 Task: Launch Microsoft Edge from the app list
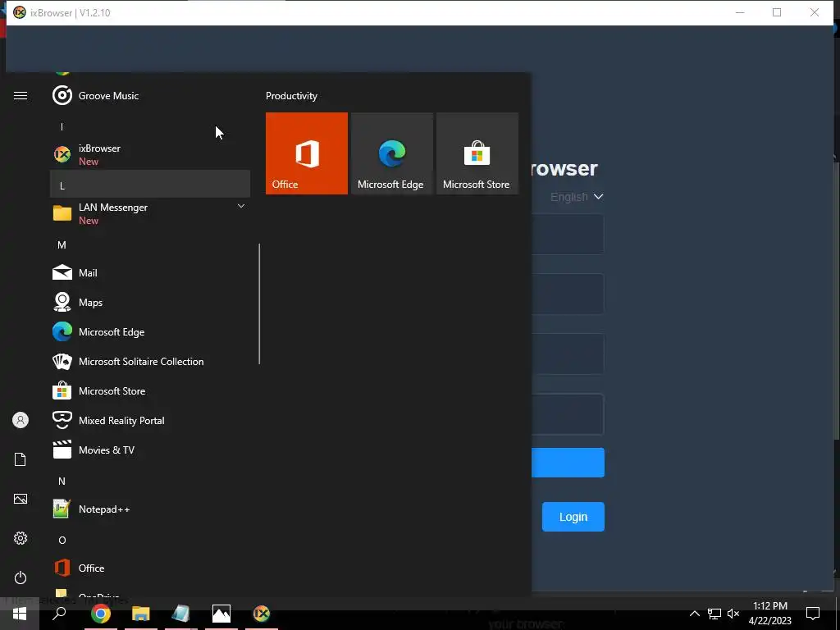point(150,332)
